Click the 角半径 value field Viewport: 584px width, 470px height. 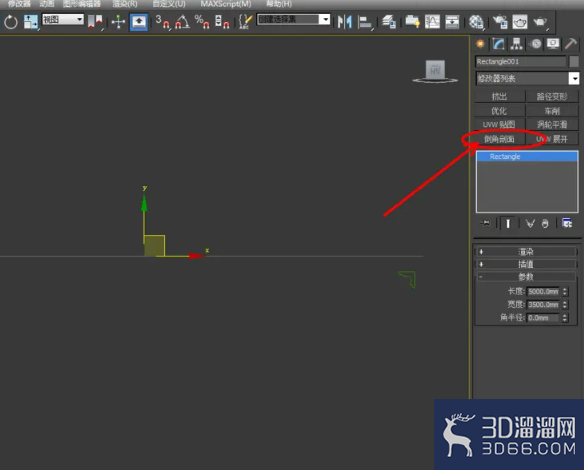coord(543,318)
